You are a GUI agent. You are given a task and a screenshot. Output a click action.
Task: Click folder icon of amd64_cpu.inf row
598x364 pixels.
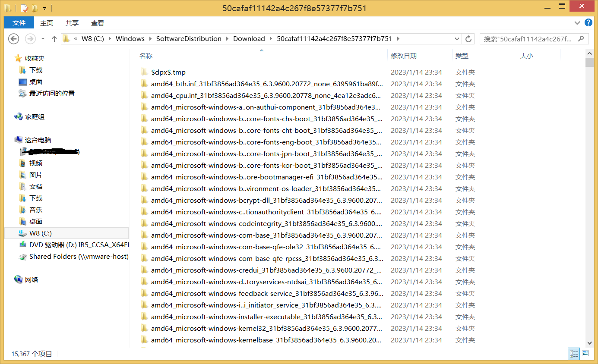coord(144,95)
